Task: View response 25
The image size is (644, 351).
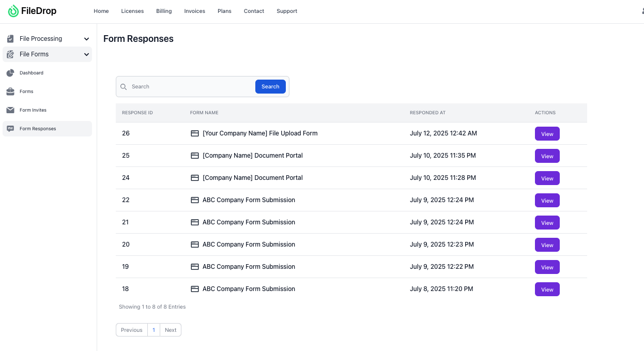Action: coord(547,156)
